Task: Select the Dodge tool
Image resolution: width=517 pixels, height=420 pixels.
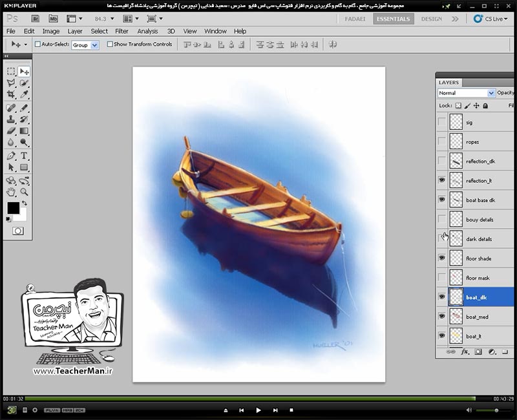Action: (x=24, y=142)
